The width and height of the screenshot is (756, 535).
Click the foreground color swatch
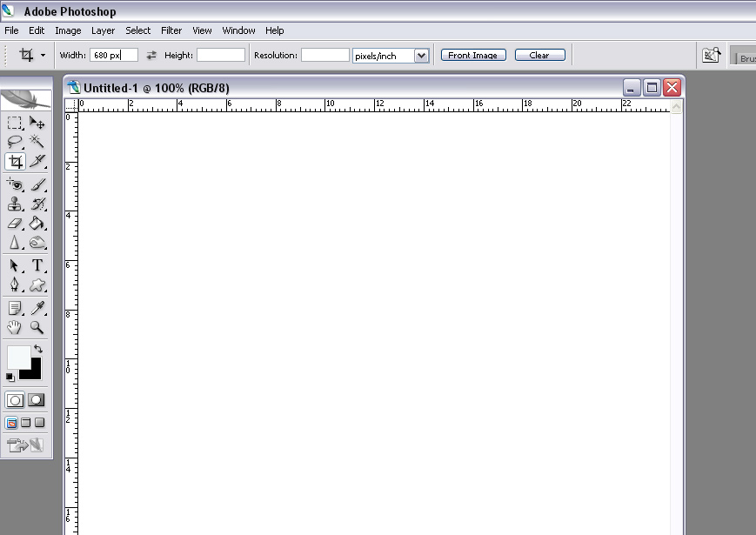click(x=18, y=357)
